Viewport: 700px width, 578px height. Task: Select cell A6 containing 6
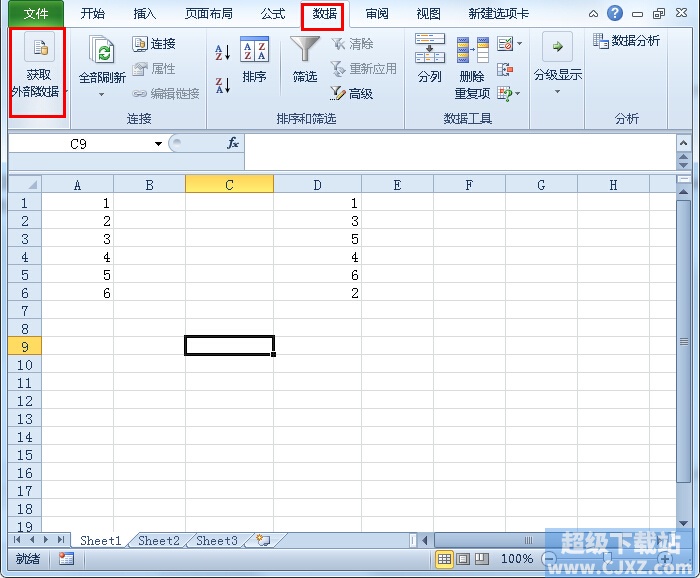coord(78,293)
